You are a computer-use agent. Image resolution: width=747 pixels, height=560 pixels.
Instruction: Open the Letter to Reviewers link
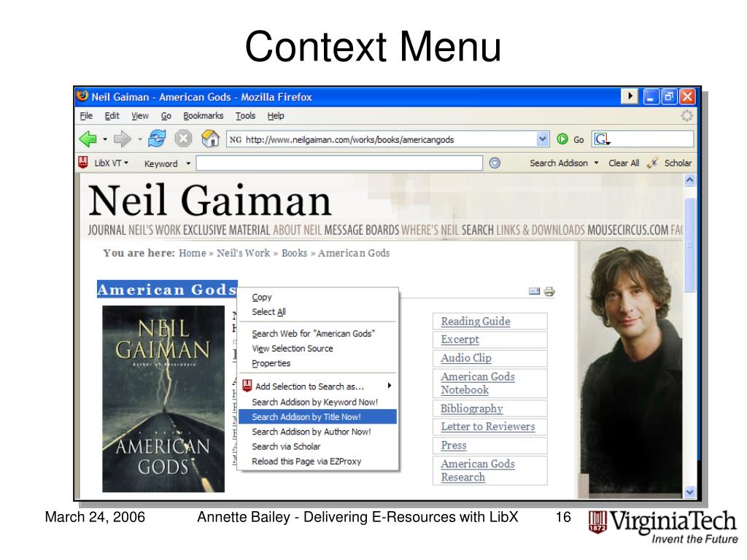point(488,427)
